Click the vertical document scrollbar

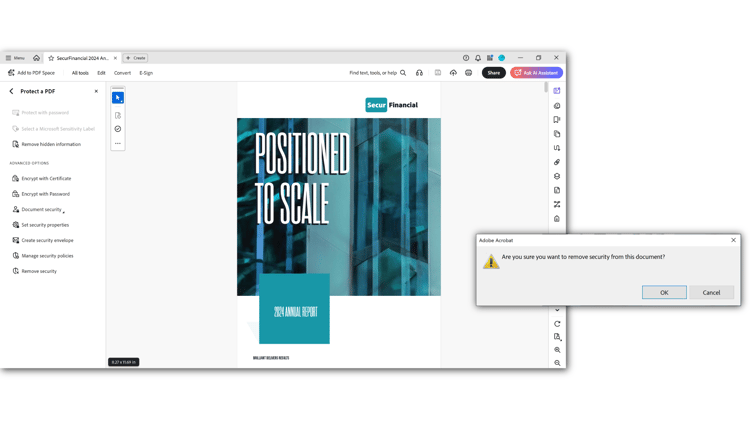[x=546, y=88]
